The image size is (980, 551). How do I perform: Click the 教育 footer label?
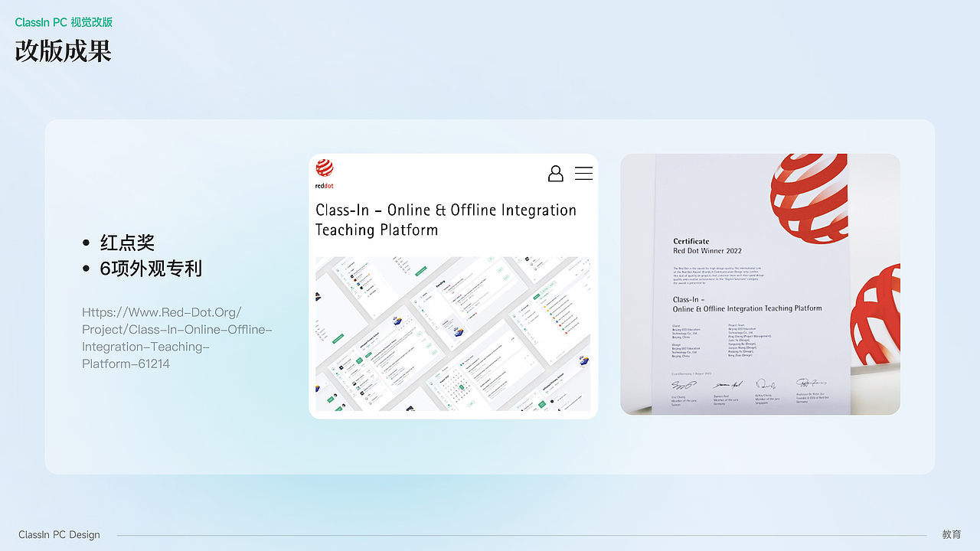click(x=952, y=535)
